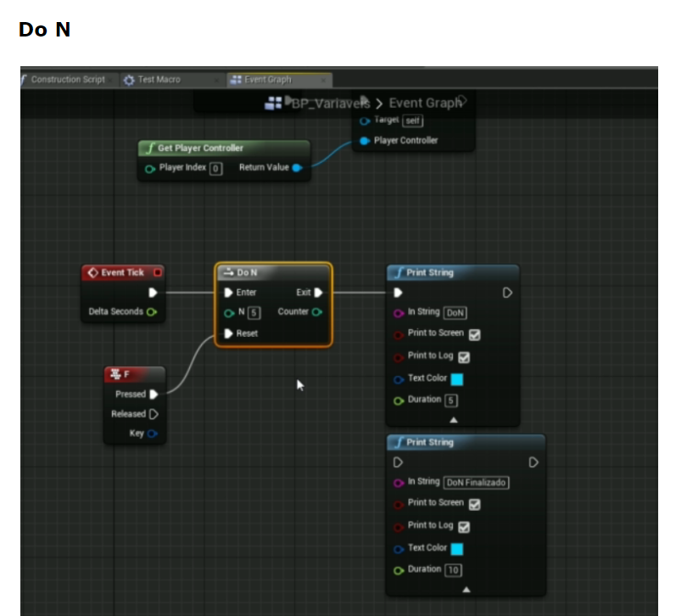The height and width of the screenshot is (616, 676).
Task: Edit the Player Index value field
Action: (x=216, y=168)
